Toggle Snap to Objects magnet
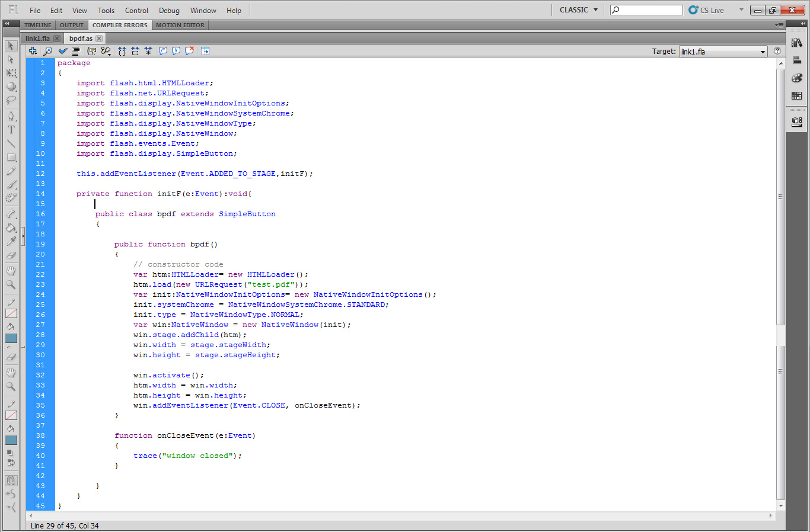810x532 pixels. [x=11, y=480]
